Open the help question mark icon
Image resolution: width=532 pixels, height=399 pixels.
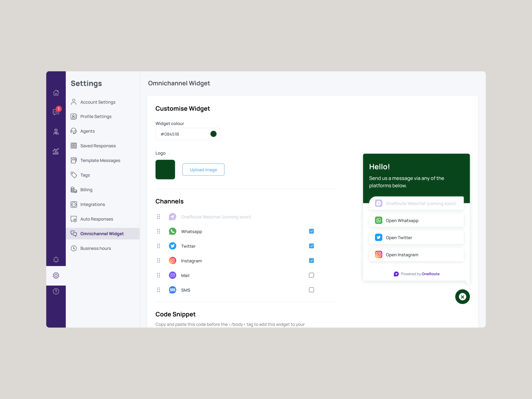[56, 291]
